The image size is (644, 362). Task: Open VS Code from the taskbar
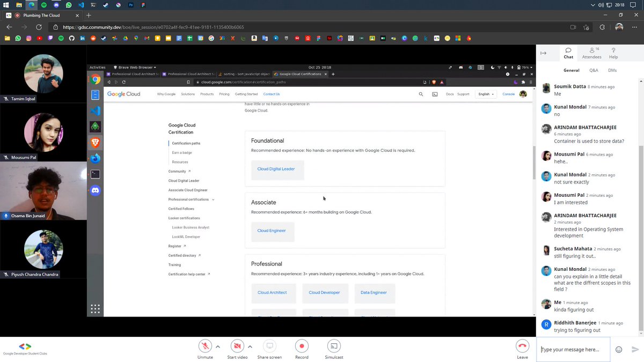81,5
